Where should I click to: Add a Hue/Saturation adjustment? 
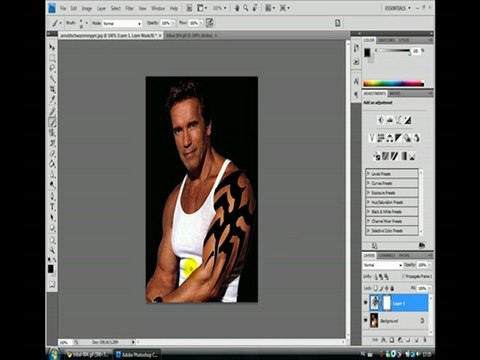(x=381, y=138)
